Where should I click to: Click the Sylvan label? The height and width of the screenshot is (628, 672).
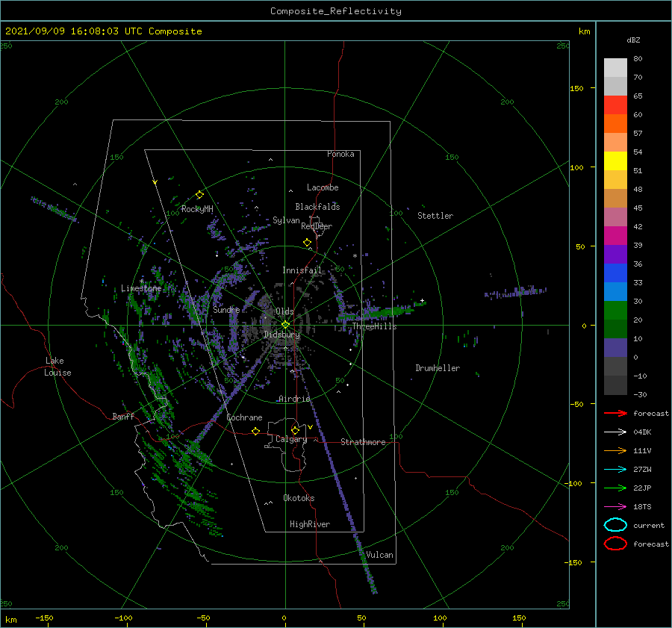click(286, 220)
